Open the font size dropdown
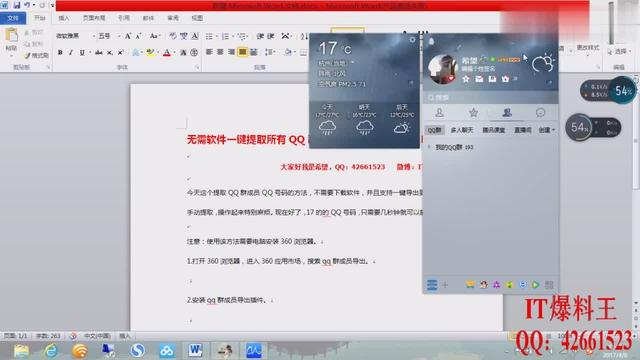This screenshot has width=640, height=360. [119, 36]
